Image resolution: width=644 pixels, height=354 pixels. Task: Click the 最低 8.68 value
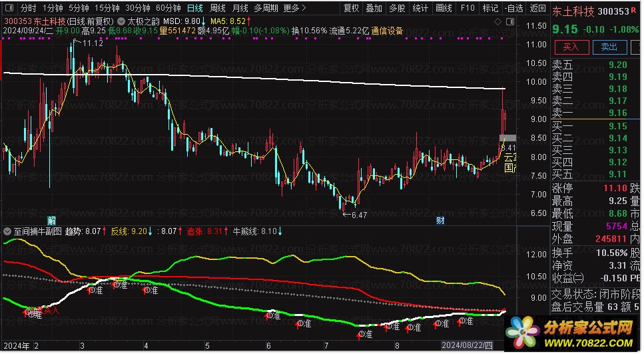[618, 214]
